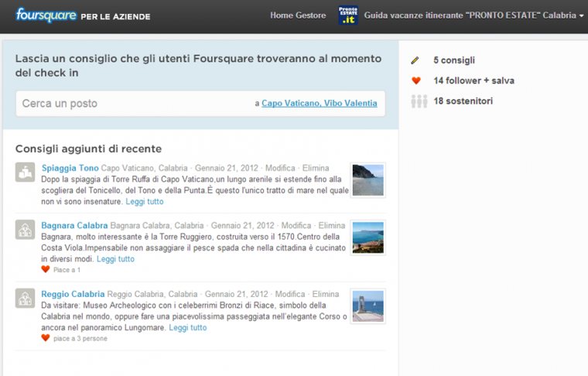Open the Reggio Calabria monument photo thumbnail
The width and height of the screenshot is (588, 376).
click(367, 306)
